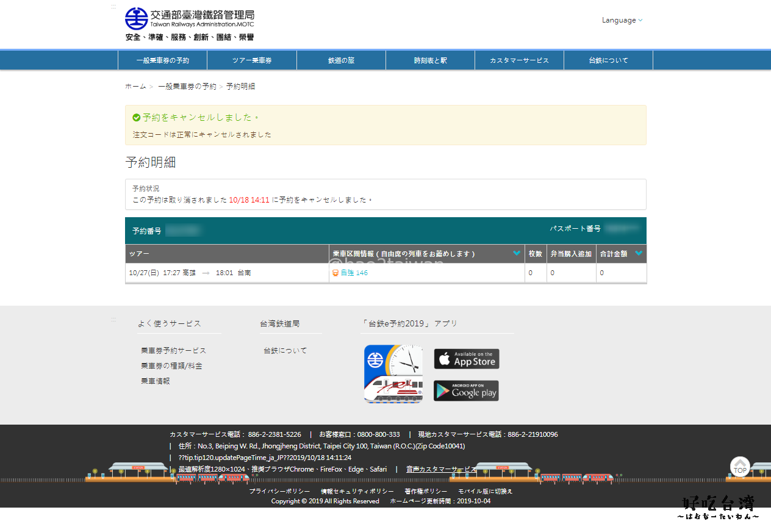The width and height of the screenshot is (771, 532).
Task: Open the カスタマーサービス menu
Action: click(x=519, y=60)
